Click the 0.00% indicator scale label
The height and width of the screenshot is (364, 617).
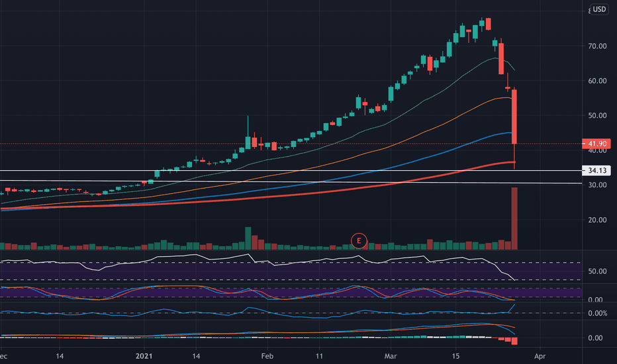(597, 313)
